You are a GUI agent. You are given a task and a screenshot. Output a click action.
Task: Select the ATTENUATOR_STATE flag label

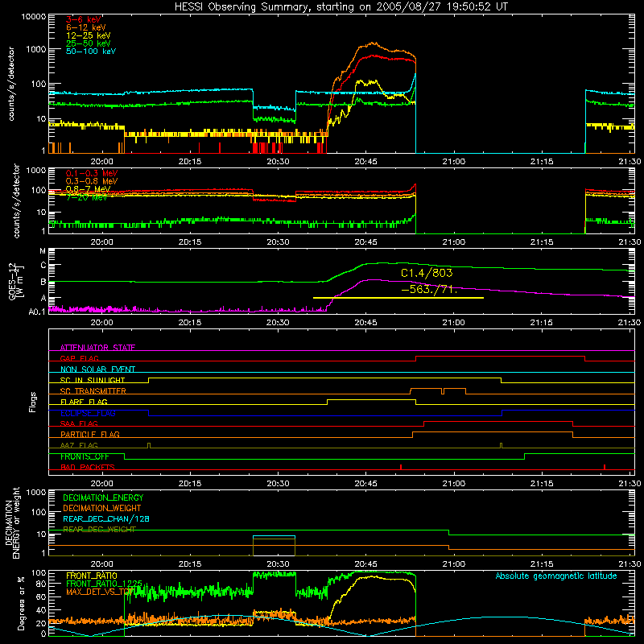(97, 348)
